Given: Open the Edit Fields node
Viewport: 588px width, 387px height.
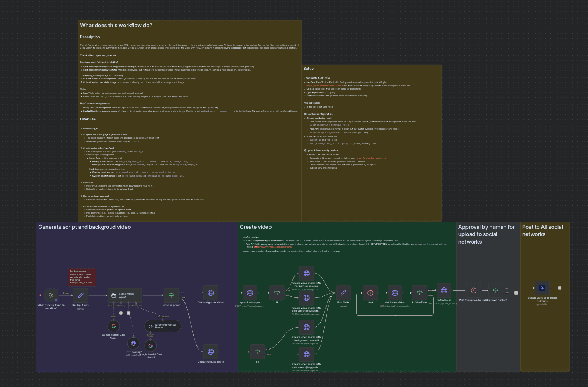Looking at the screenshot, I should (x=343, y=293).
